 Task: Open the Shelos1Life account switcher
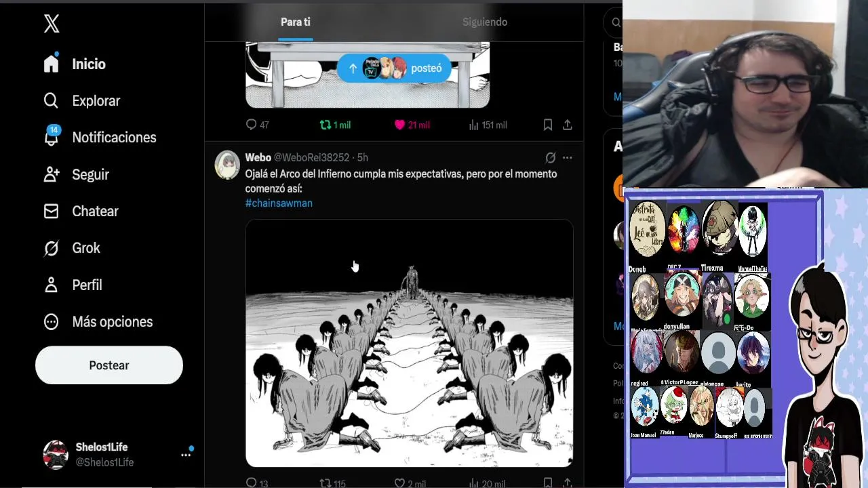(117, 455)
